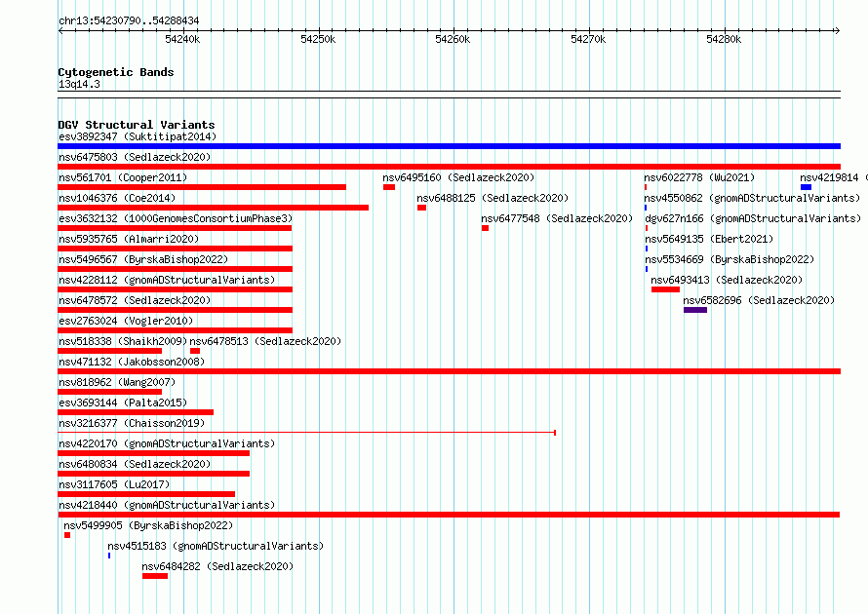Open nsv471132 (Jakobsson2008) entry
The height and width of the screenshot is (614, 868).
click(132, 362)
